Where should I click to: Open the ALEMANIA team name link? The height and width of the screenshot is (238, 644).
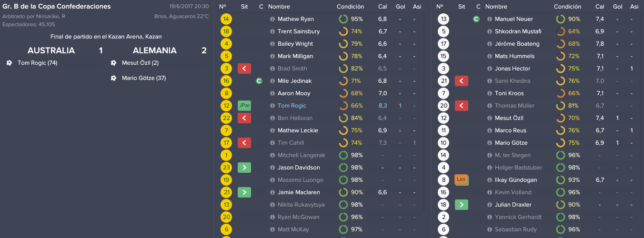[x=155, y=50]
